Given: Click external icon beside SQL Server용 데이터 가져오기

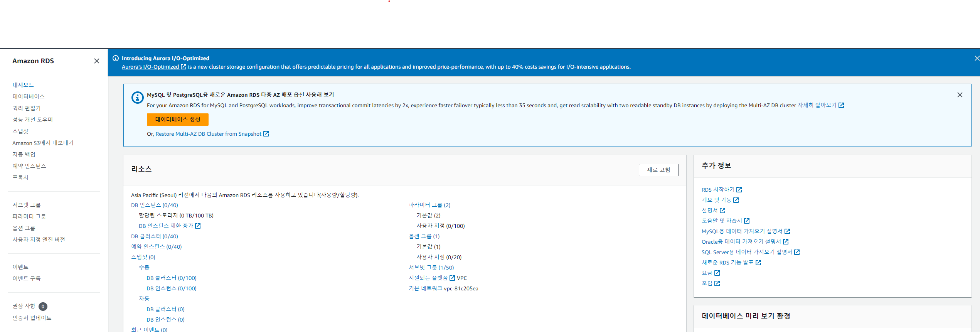Looking at the screenshot, I should tap(797, 252).
